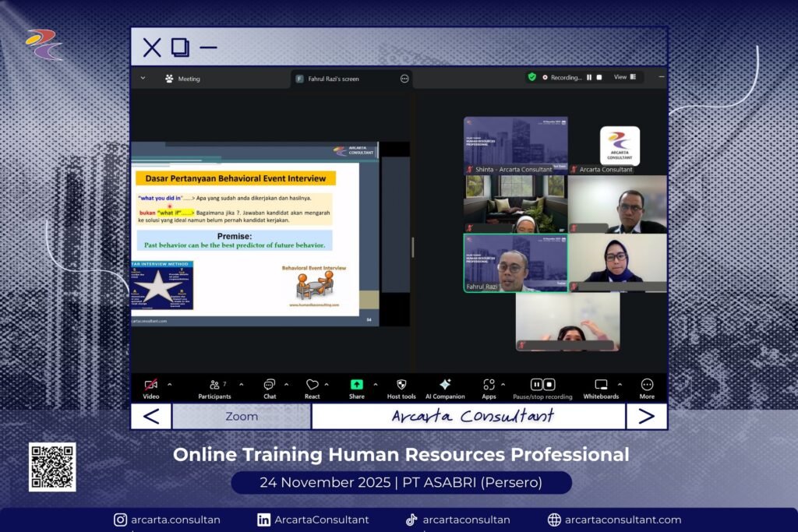Launch AI Companion
This screenshot has width=798, height=532.
[x=445, y=385]
